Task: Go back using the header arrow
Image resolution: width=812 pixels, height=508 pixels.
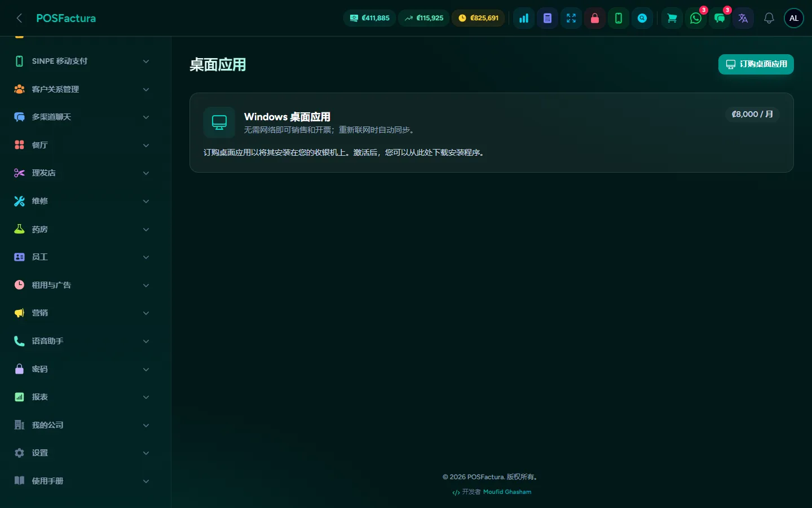Action: [x=19, y=18]
